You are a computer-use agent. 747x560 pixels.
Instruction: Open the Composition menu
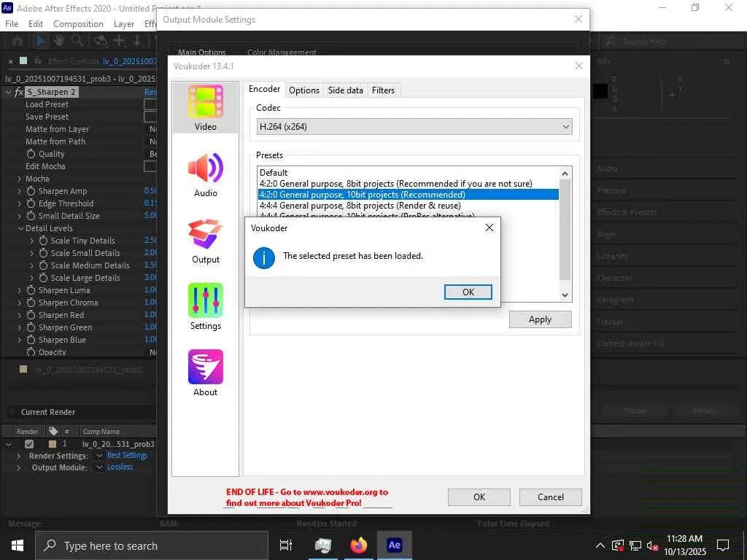click(x=78, y=24)
